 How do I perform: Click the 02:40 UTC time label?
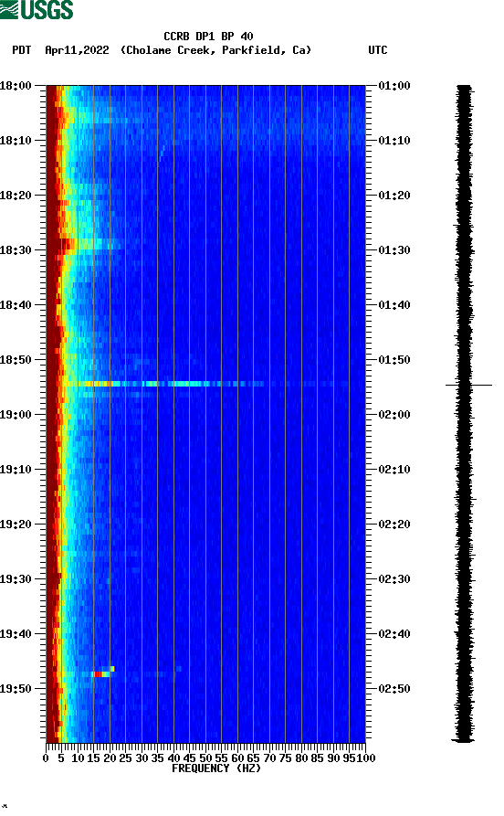pyautogui.click(x=394, y=634)
